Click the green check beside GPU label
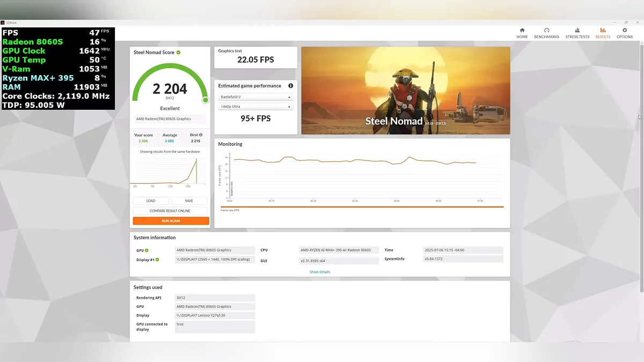Screen dimensions: 644x362 pos(147,250)
